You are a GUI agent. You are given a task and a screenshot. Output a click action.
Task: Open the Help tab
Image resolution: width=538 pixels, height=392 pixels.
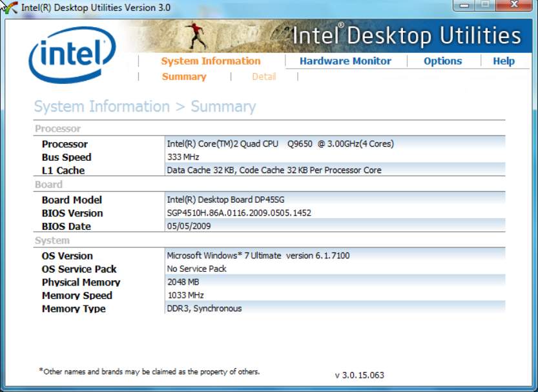pos(504,61)
